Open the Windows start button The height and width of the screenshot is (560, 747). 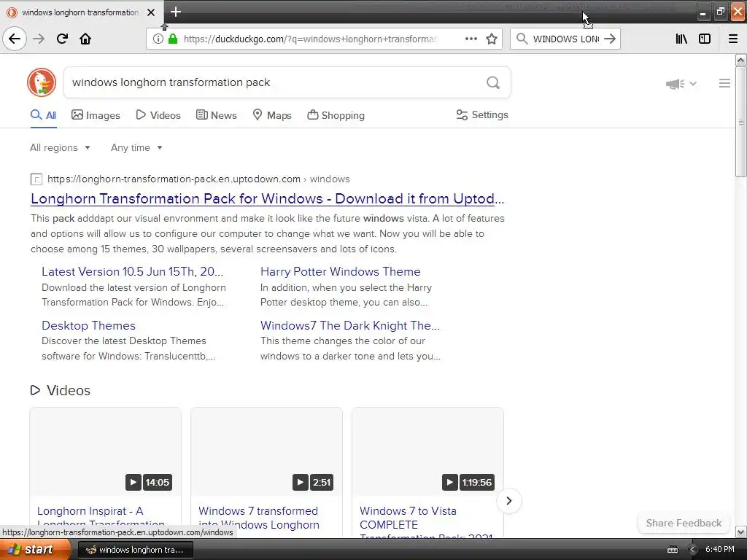35,550
